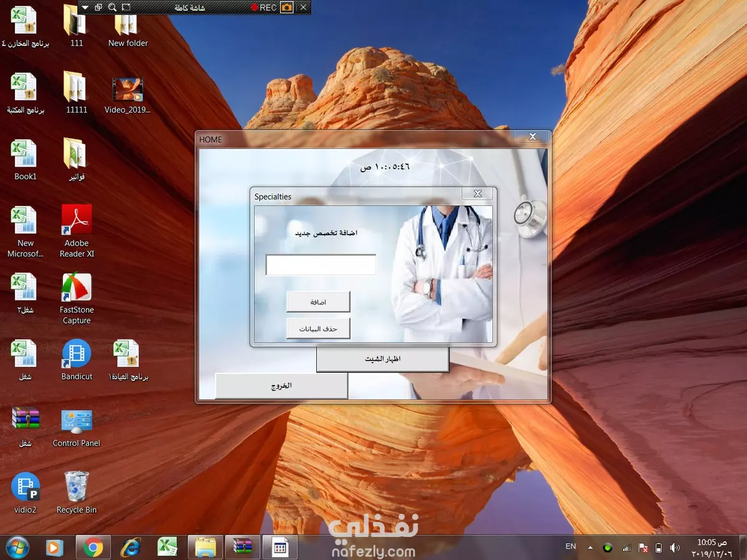Close the recorder toolbar with X

(x=303, y=7)
